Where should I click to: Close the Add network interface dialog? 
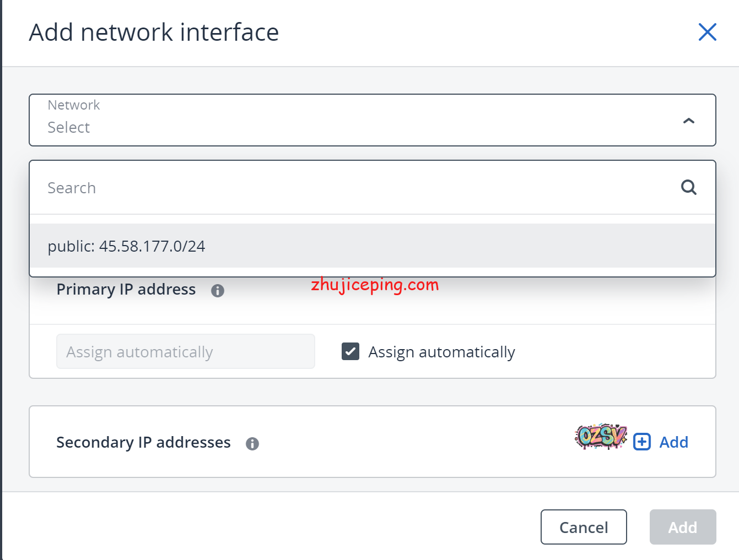pyautogui.click(x=707, y=32)
